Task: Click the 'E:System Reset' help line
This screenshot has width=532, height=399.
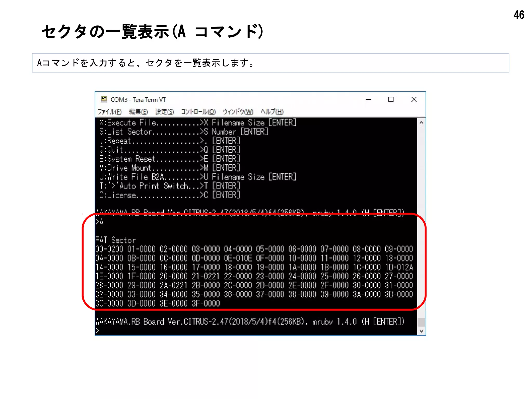Action: [x=170, y=159]
